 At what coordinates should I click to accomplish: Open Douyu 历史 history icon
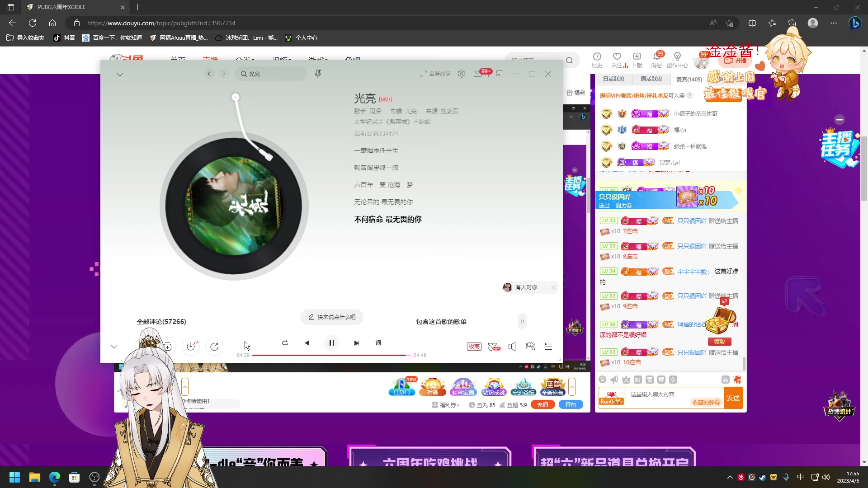(597, 60)
